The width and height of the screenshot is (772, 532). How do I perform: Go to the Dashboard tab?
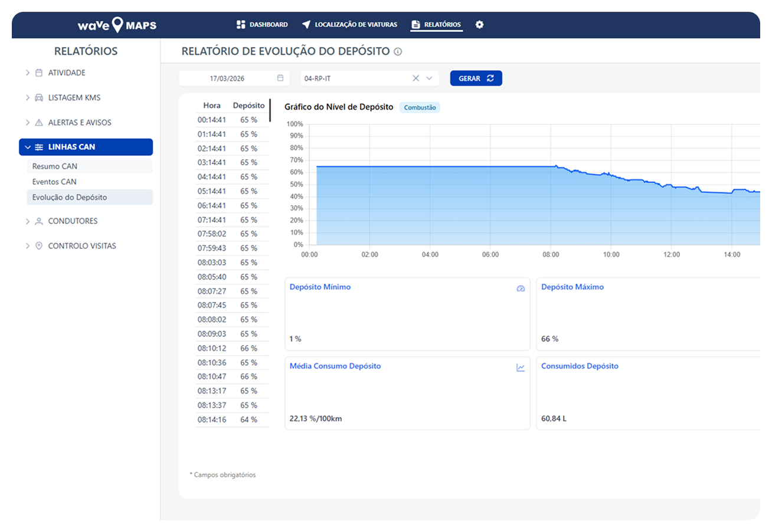pyautogui.click(x=262, y=25)
